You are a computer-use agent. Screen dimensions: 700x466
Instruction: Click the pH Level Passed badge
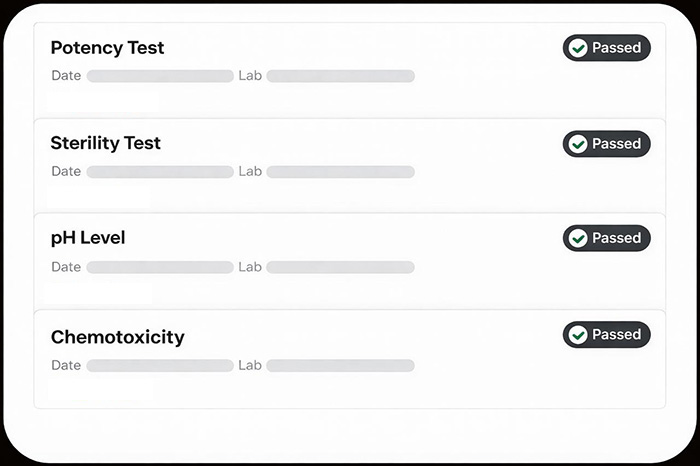tap(607, 239)
